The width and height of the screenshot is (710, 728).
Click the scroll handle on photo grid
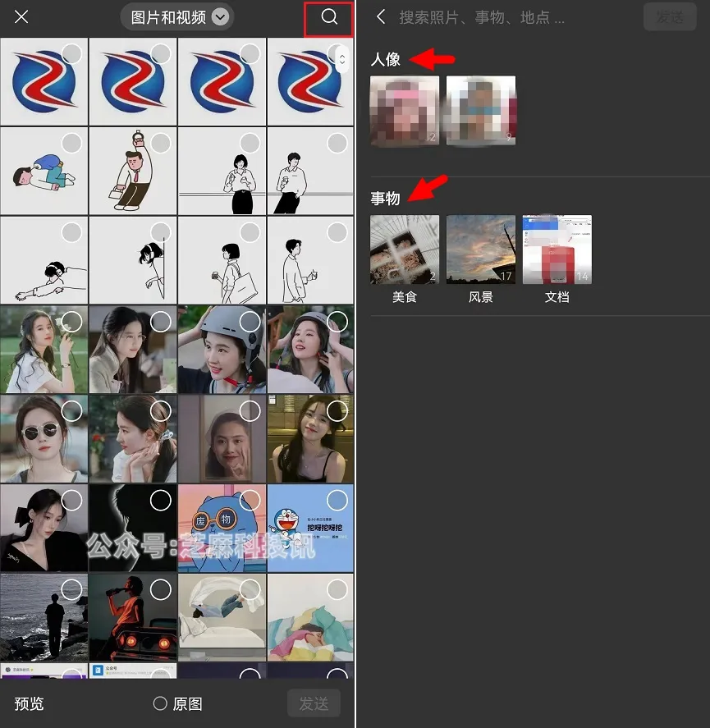(x=341, y=59)
